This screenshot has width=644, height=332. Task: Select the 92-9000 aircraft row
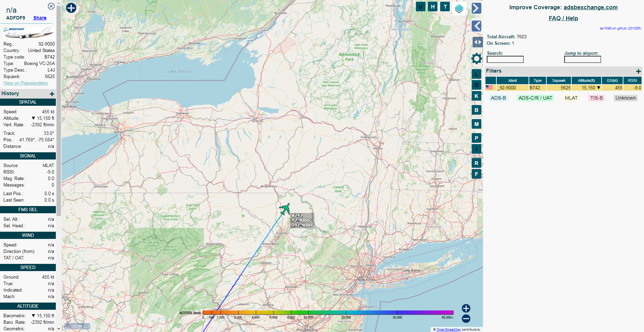pyautogui.click(x=563, y=88)
